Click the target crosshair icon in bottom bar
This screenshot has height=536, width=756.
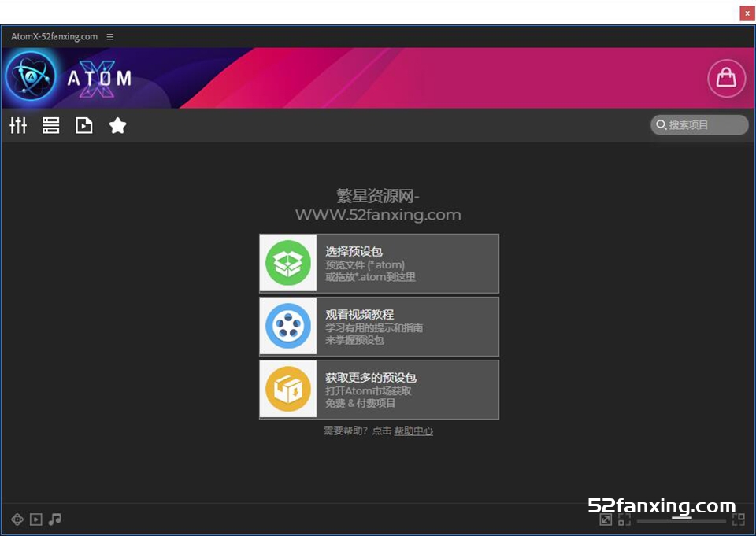(17, 519)
